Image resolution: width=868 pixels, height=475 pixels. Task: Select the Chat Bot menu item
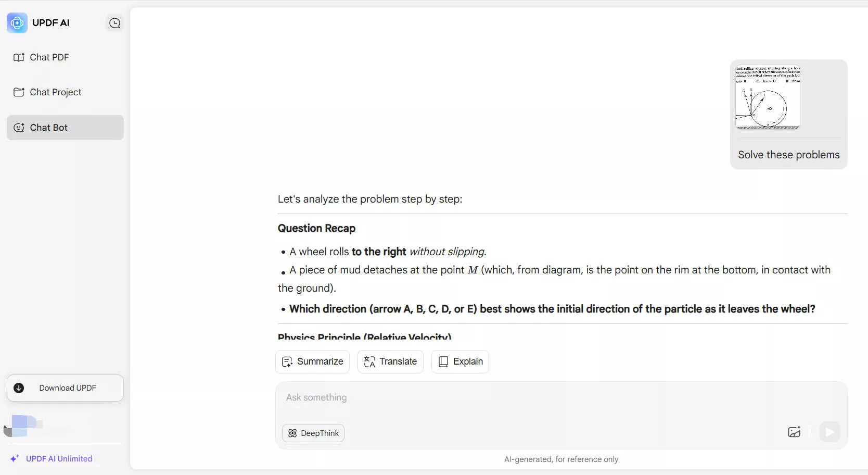pyautogui.click(x=65, y=128)
